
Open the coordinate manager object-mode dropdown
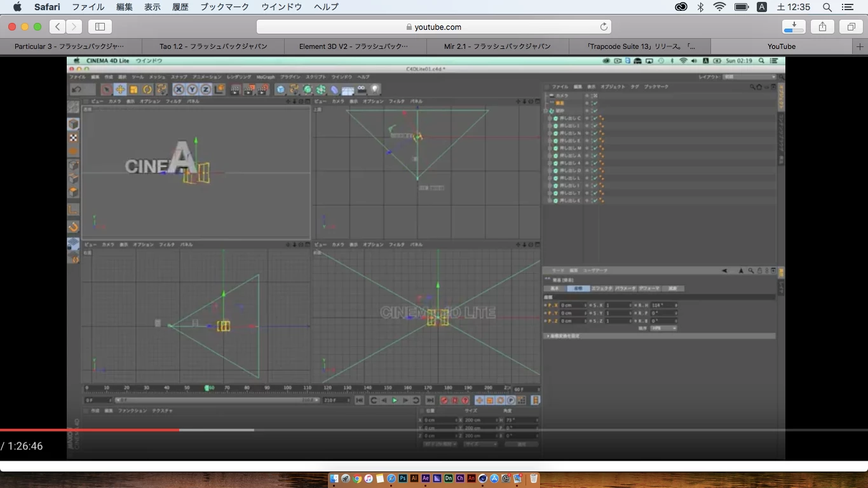tap(440, 444)
